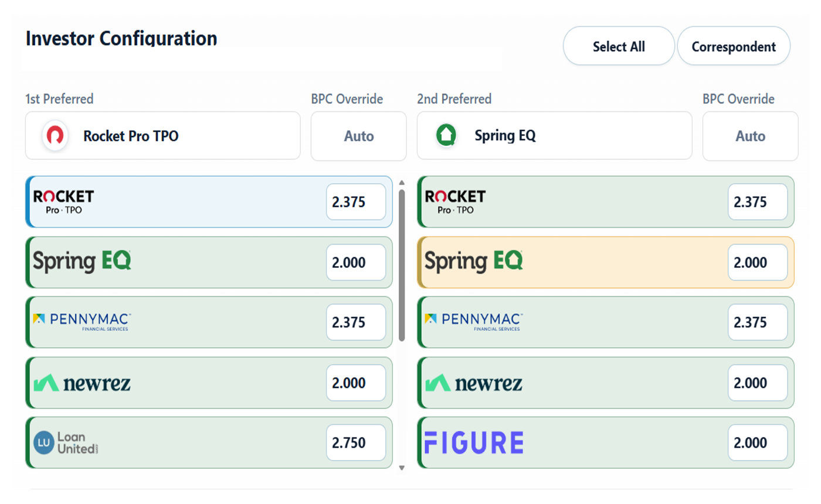This screenshot has width=821, height=504.
Task: Edit Rocket Pro TPO 2.375 value in left list
Action: (356, 202)
